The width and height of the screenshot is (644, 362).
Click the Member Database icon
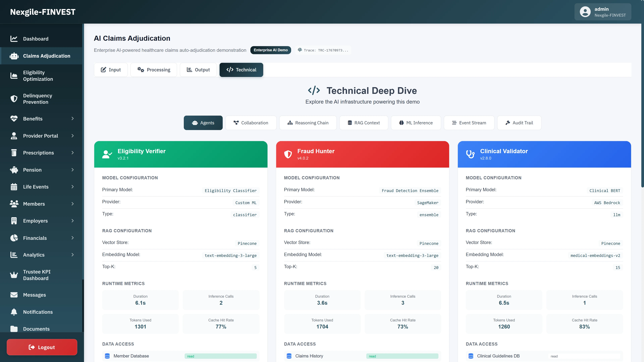(107, 356)
